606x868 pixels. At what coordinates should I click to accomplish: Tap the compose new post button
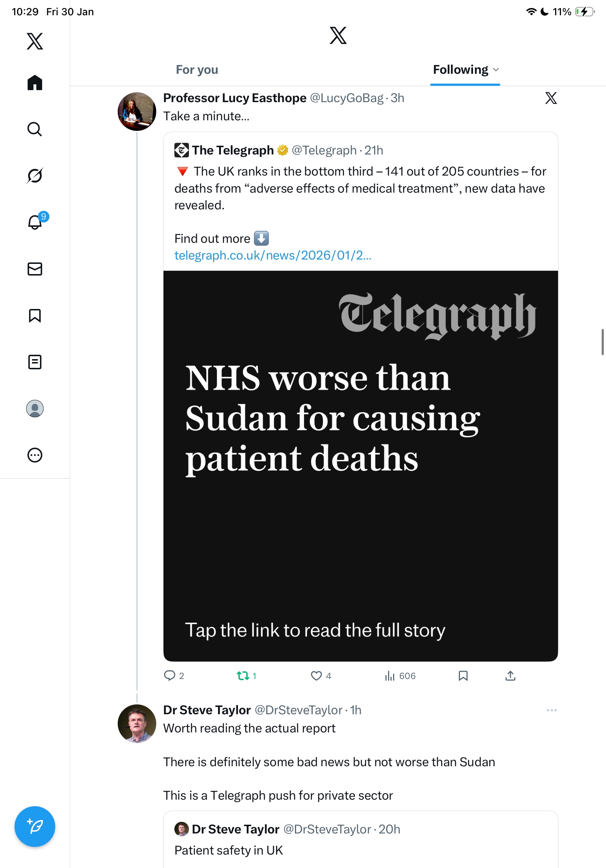pos(35,827)
